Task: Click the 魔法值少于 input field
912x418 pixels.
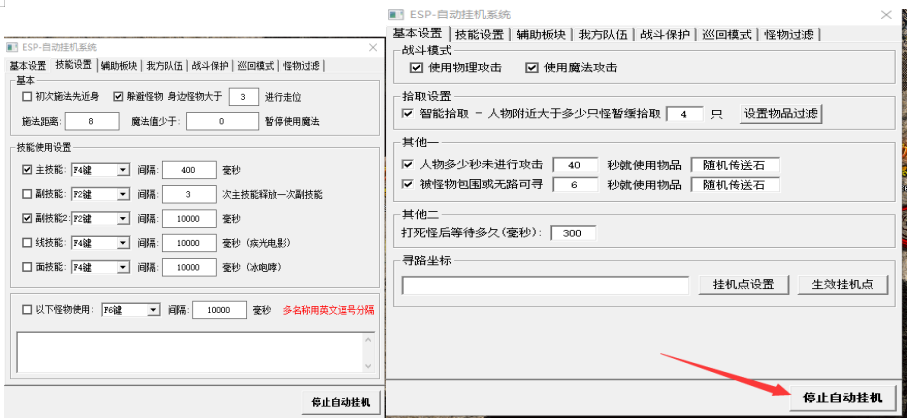Action: coord(222,121)
